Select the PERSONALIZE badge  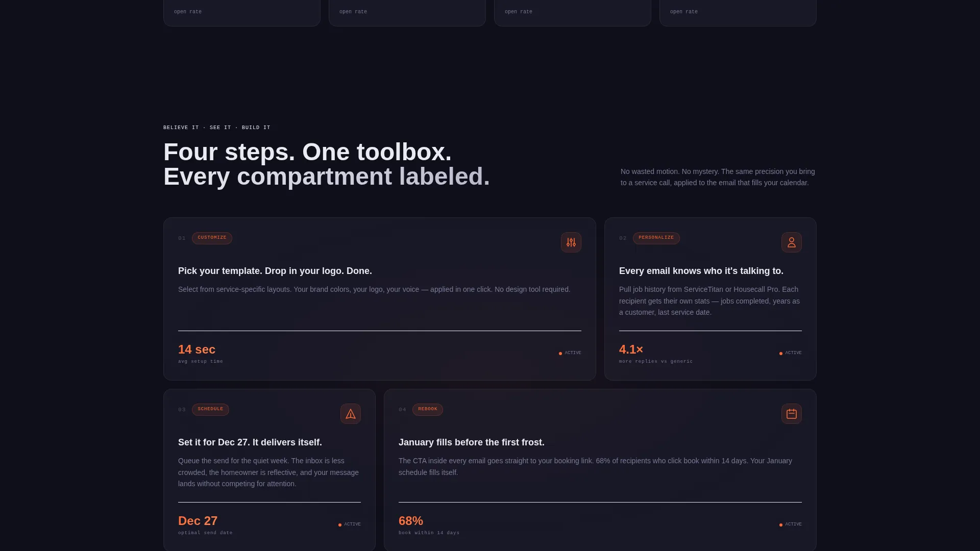click(x=656, y=238)
